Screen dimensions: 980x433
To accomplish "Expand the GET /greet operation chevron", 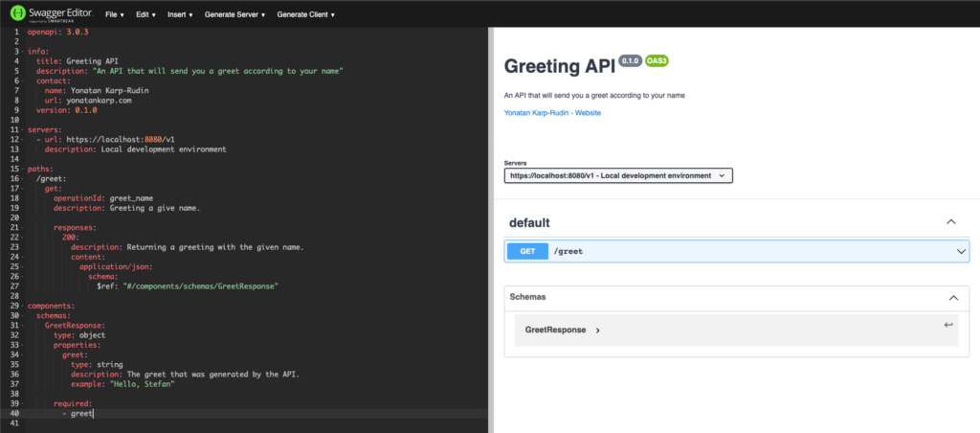I will (x=961, y=251).
